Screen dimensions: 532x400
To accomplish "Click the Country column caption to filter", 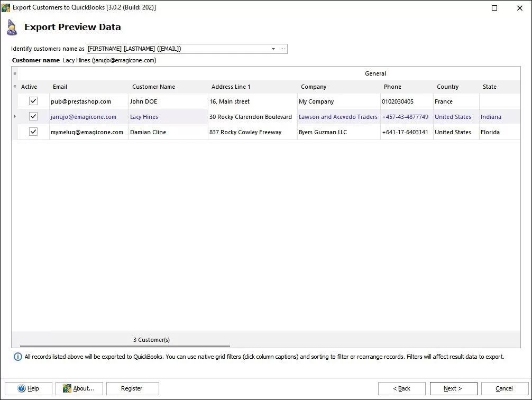I will pos(447,87).
